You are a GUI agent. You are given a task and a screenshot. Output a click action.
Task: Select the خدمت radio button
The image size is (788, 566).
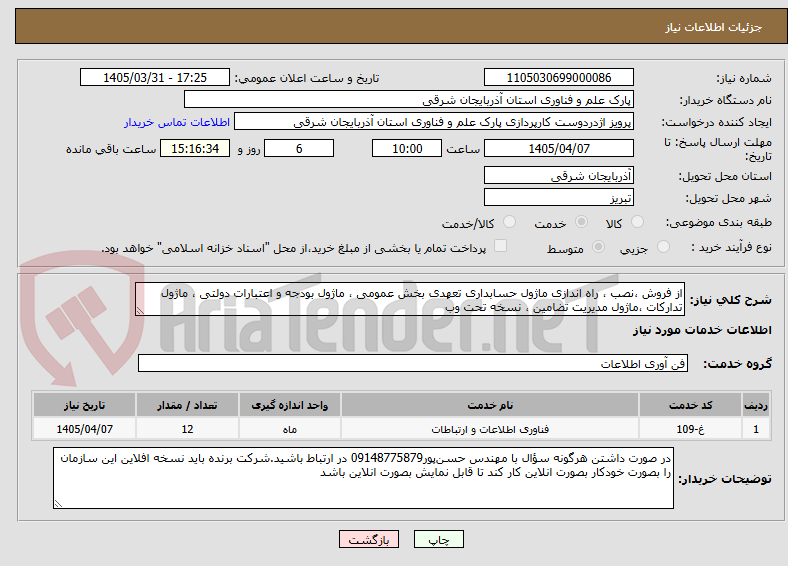pos(581,222)
